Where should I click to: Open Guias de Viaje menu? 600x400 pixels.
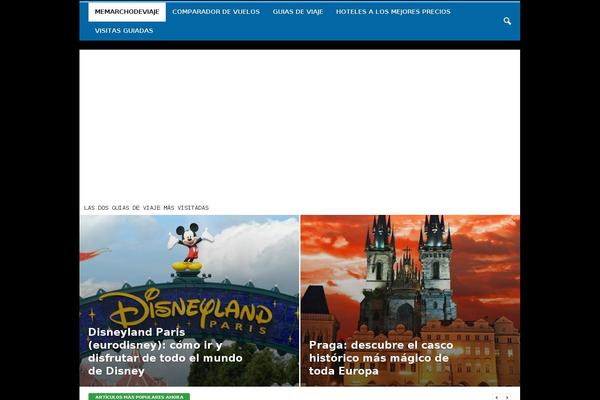tap(298, 12)
